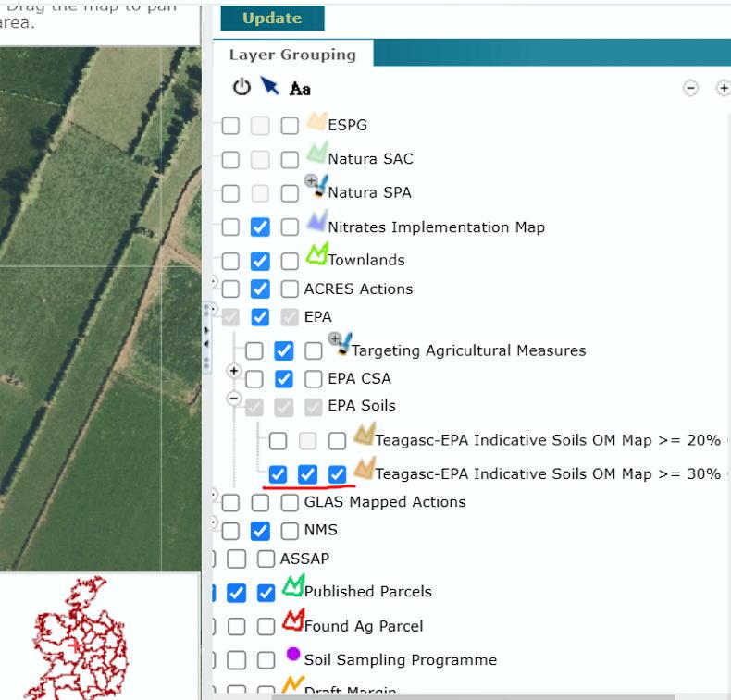Click the Soil Sampling Programme purple dot
This screenshot has width=731, height=700.
293,655
